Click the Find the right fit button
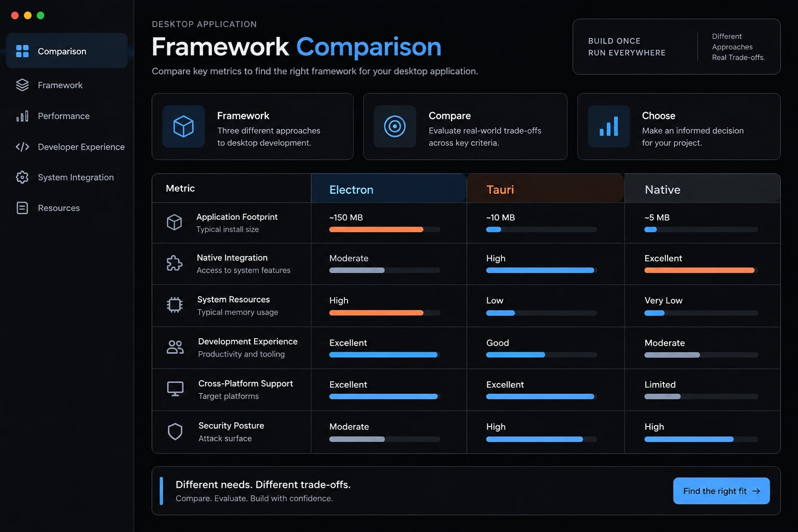 (721, 491)
